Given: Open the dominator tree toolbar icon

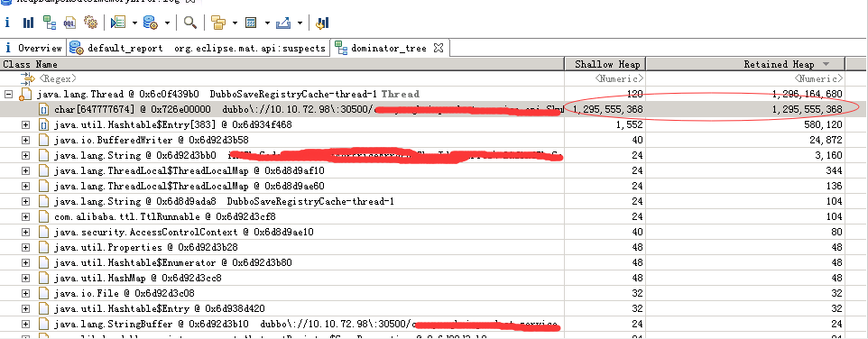Looking at the screenshot, I should pyautogui.click(x=50, y=23).
